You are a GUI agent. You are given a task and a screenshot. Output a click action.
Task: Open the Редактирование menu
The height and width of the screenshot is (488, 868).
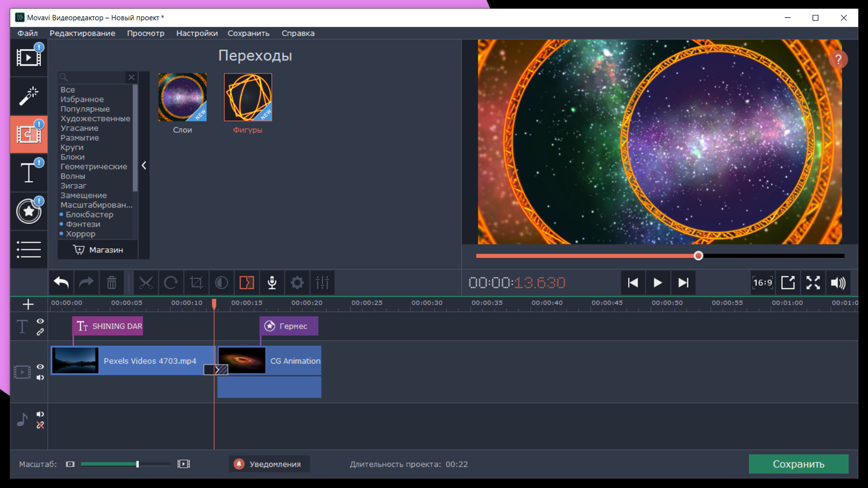pyautogui.click(x=82, y=33)
